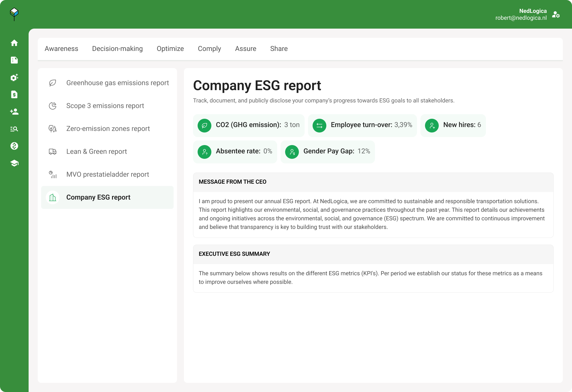
Task: Open the Home icon in the sidebar
Action: (14, 43)
